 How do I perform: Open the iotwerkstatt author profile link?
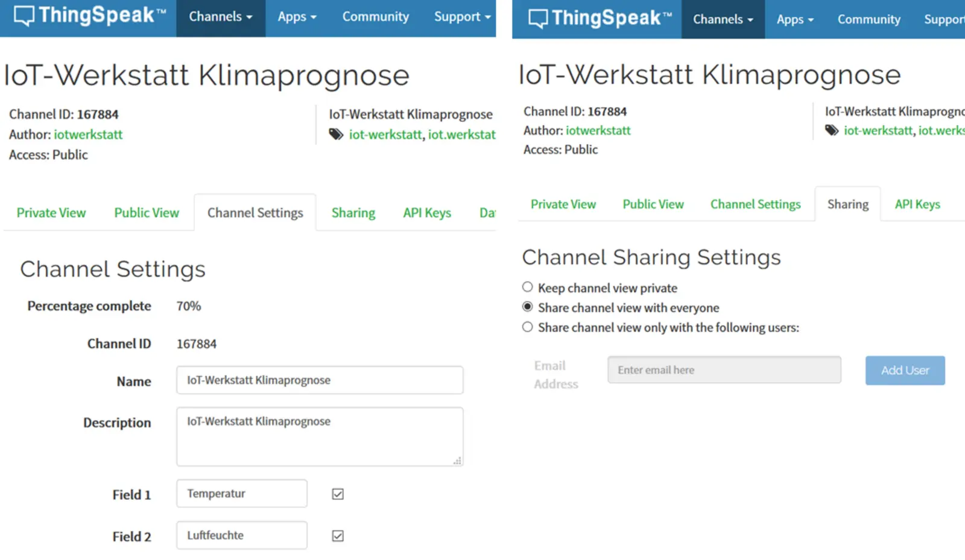88,134
